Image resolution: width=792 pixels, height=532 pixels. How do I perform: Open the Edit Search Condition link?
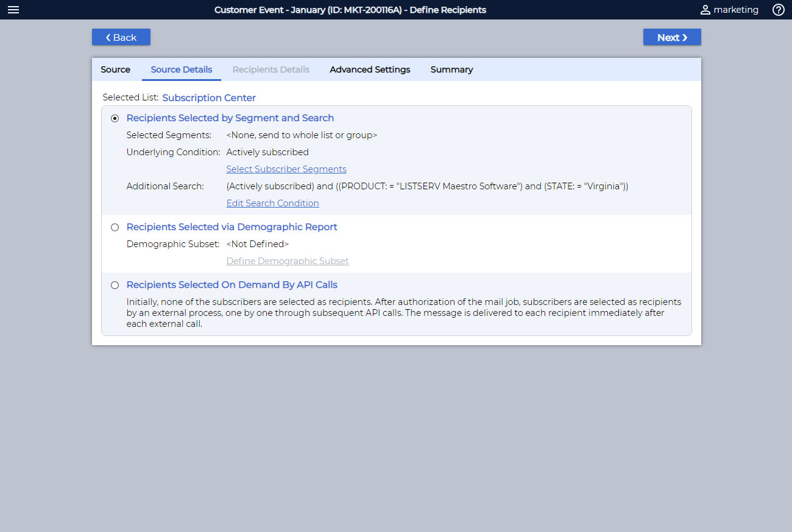[272, 203]
